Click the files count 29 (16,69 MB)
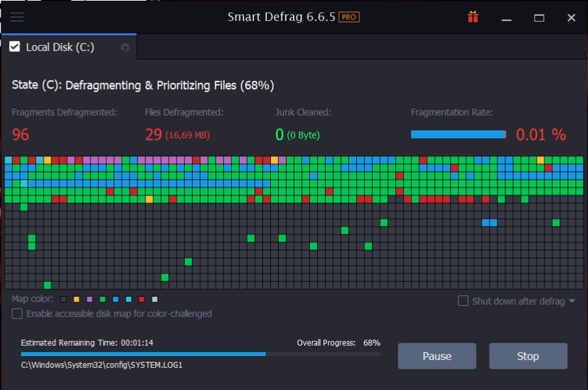The width and height of the screenshot is (588, 390). (177, 135)
